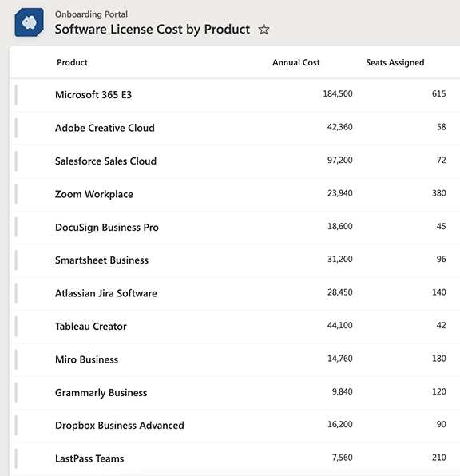The image size is (460, 476).
Task: Select the Zoom Workplace row name
Action: coord(94,194)
